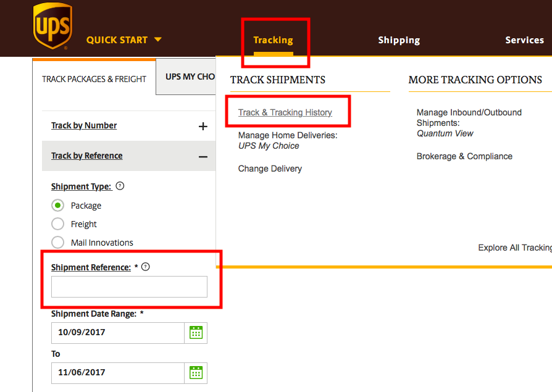Open the Services menu
The height and width of the screenshot is (392, 552).
coord(525,40)
